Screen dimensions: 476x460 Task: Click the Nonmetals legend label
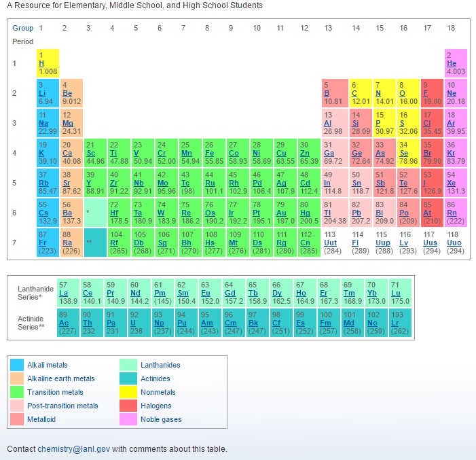[x=158, y=392]
